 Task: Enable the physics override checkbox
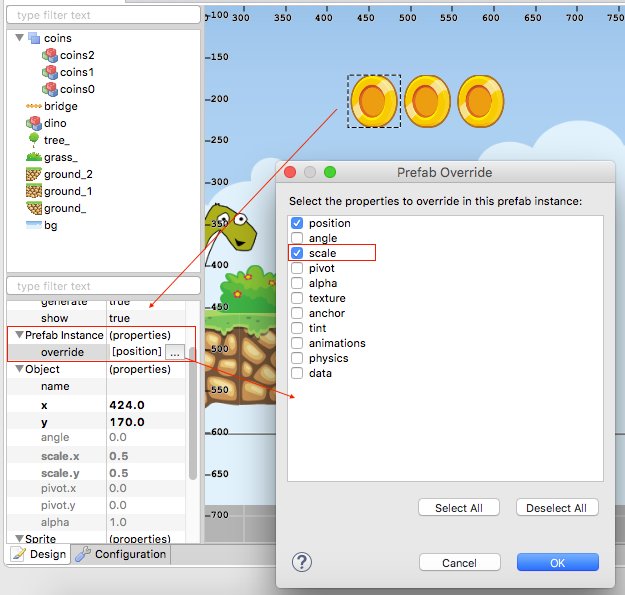[297, 358]
